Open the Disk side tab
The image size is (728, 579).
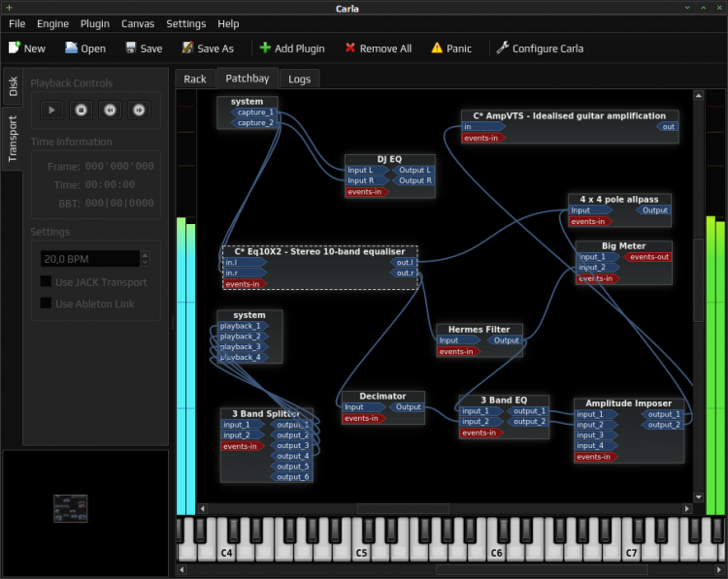coord(13,86)
